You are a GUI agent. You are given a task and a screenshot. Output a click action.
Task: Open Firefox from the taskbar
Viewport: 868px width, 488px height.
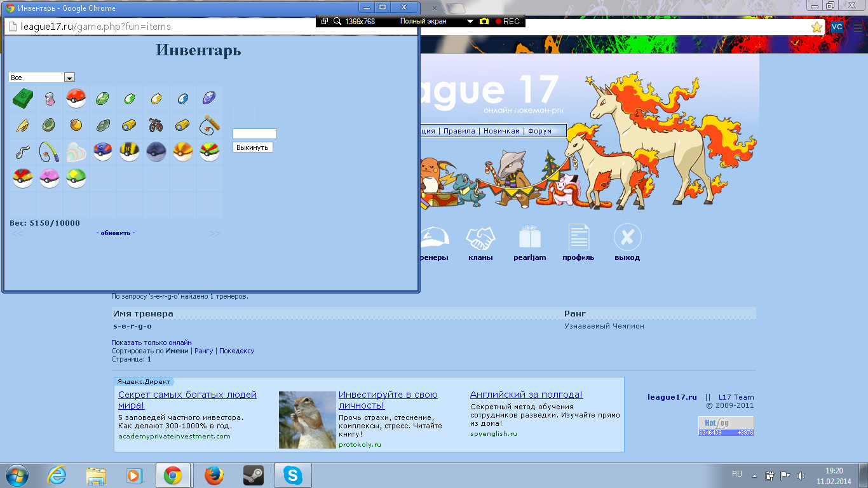coord(214,475)
